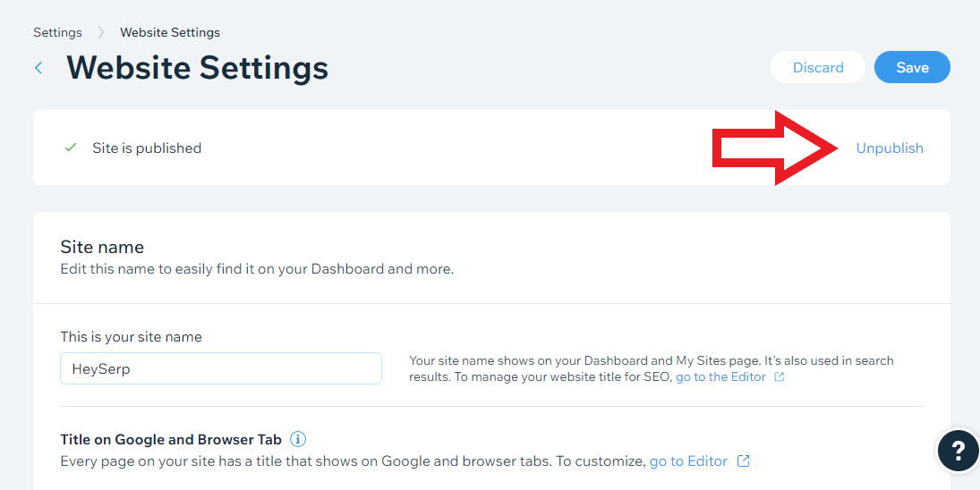Click the 'Site is published' status text

(147, 148)
